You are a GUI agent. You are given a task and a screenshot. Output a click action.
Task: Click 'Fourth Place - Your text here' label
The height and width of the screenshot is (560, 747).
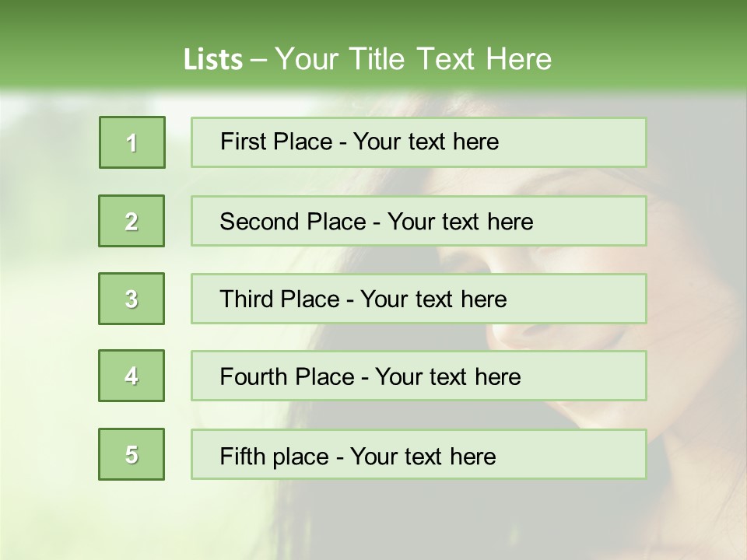[370, 376]
